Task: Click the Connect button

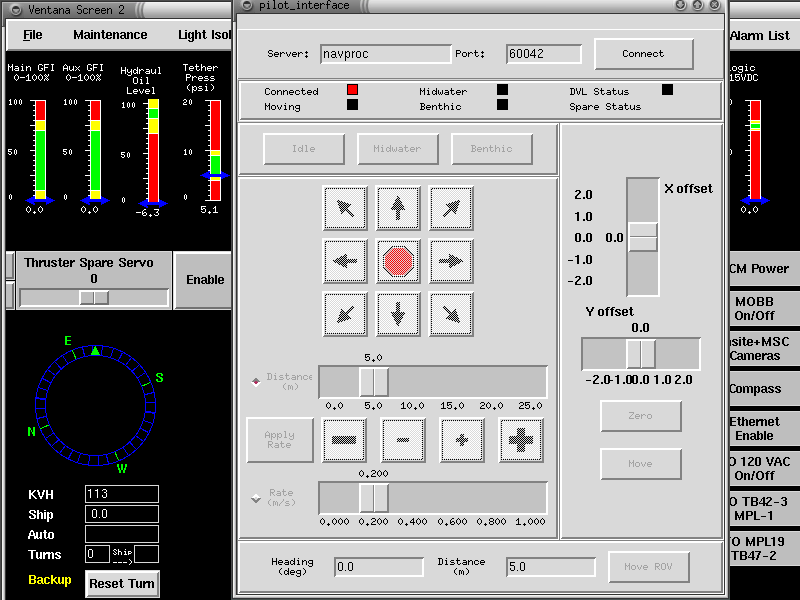Action: (644, 54)
